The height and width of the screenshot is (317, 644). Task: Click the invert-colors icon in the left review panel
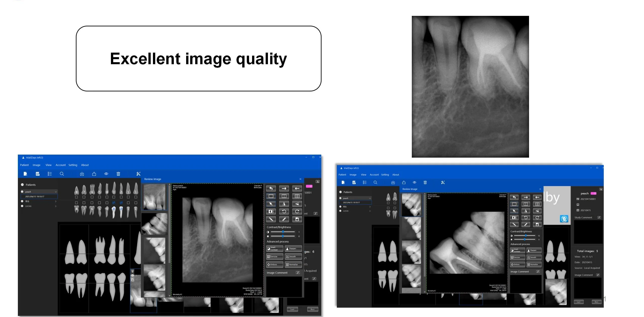pyautogui.click(x=271, y=212)
